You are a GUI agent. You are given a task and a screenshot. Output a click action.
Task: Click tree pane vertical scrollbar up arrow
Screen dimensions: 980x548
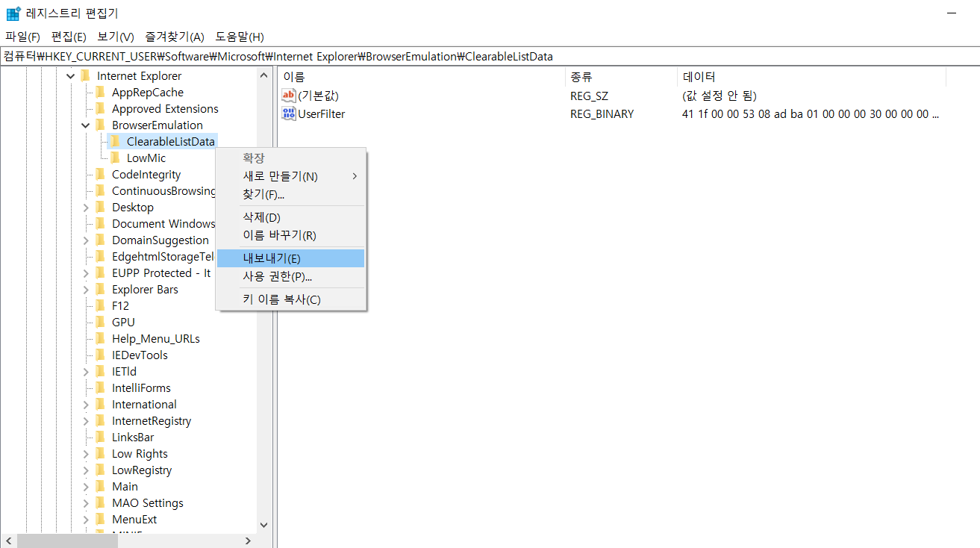click(x=263, y=75)
